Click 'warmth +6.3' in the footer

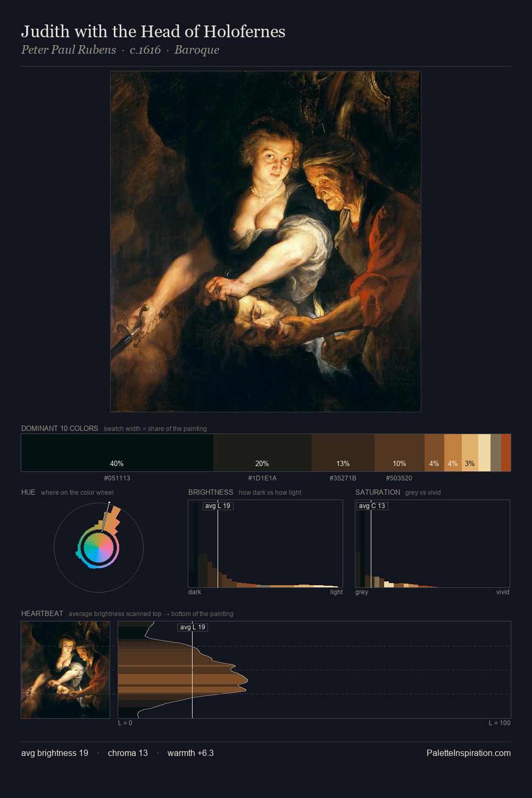tap(190, 753)
